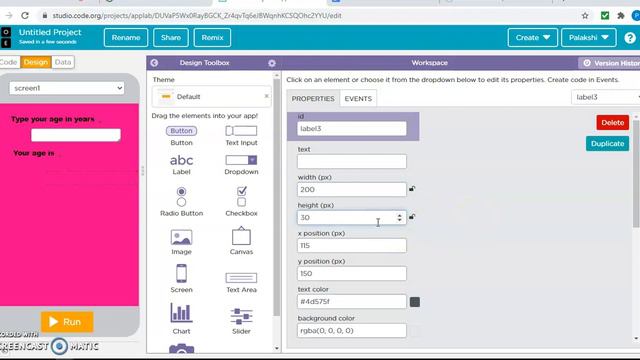The image size is (640, 360).
Task: Collapse the Design Toolbox with back arrow
Action: pos(154,63)
